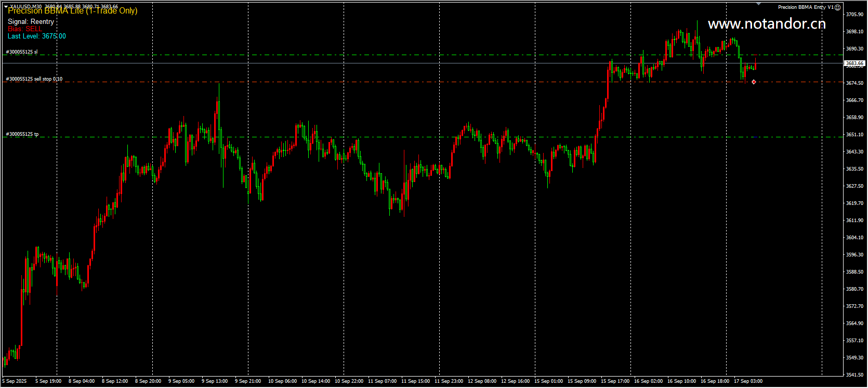Image resolution: width=868 pixels, height=388 pixels.
Task: Open the one-click trading triangle beside XAUUSD,M30
Action: 6,7
